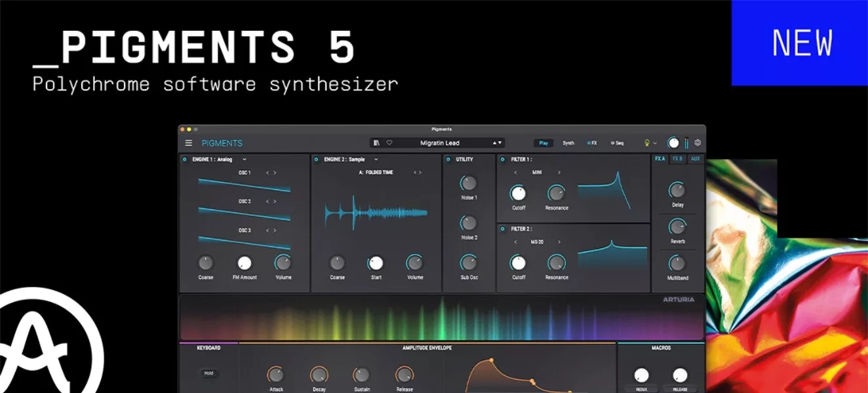The height and width of the screenshot is (393, 868).
Task: Open the Pigments hamburger main menu
Action: pyautogui.click(x=189, y=143)
